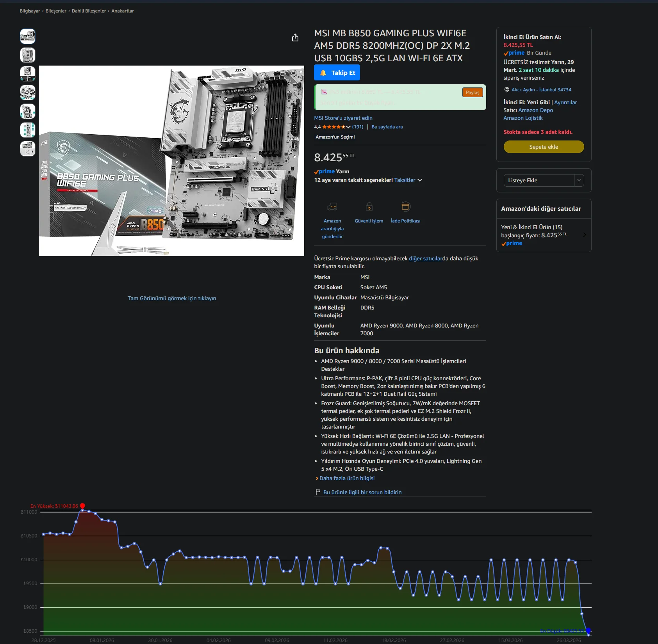658x644 pixels.
Task: Click the Bu ürün hakkında heading
Action: point(347,350)
